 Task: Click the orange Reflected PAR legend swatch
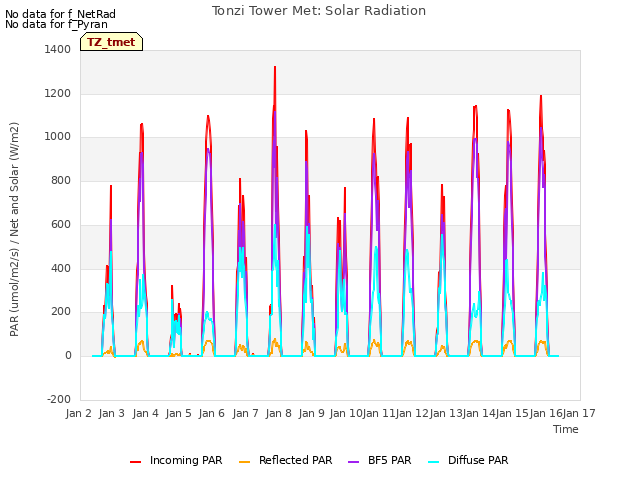(x=244, y=462)
